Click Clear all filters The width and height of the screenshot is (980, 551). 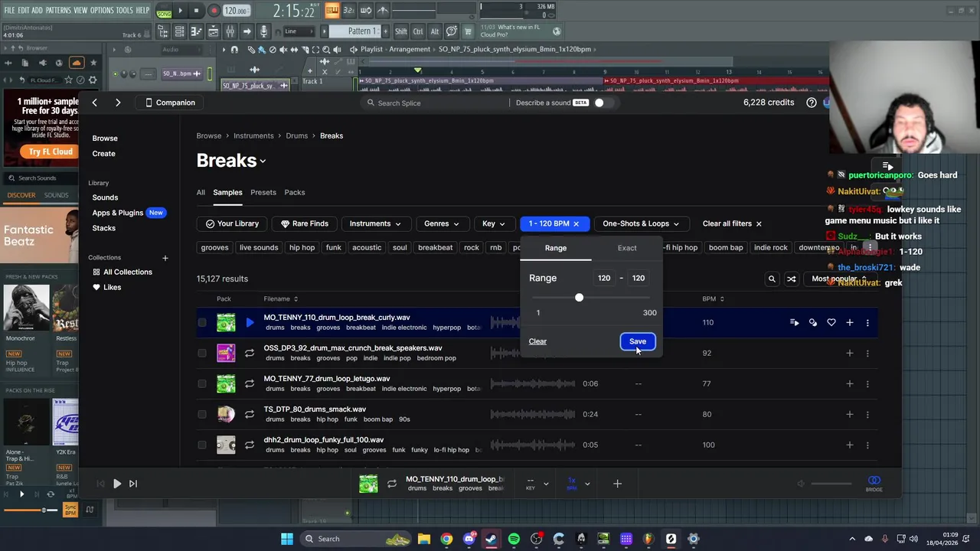point(732,223)
